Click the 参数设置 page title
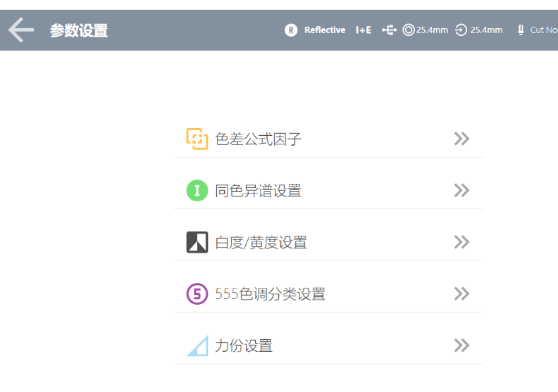 tap(79, 30)
